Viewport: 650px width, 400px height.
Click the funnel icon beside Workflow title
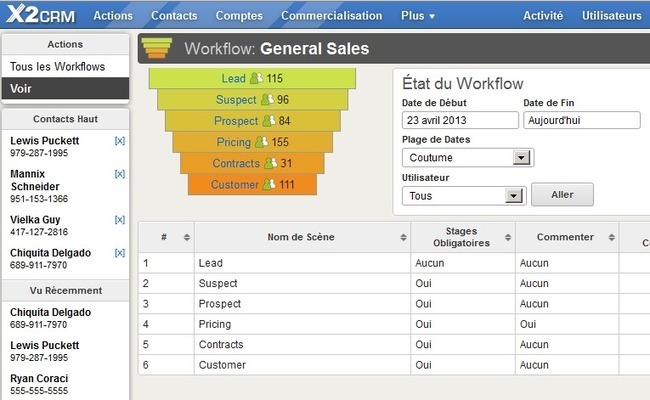[156, 48]
